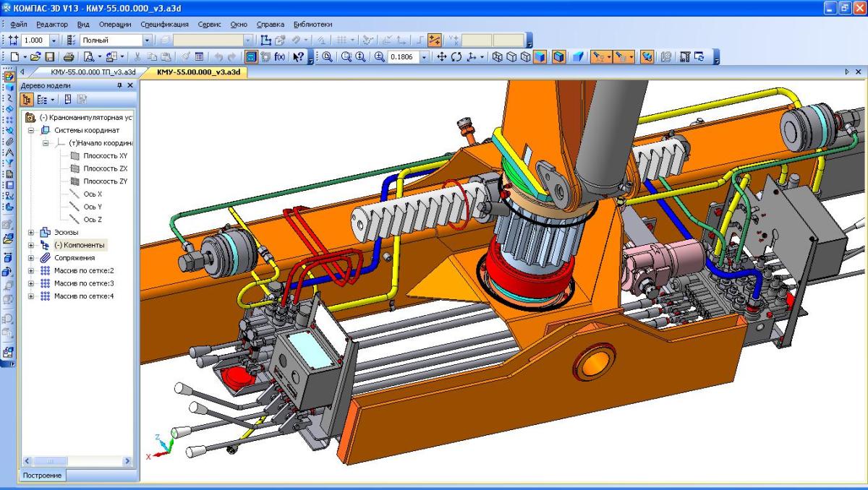Select the Pan view (four-arrow) tool
The image size is (868, 490).
(x=442, y=56)
